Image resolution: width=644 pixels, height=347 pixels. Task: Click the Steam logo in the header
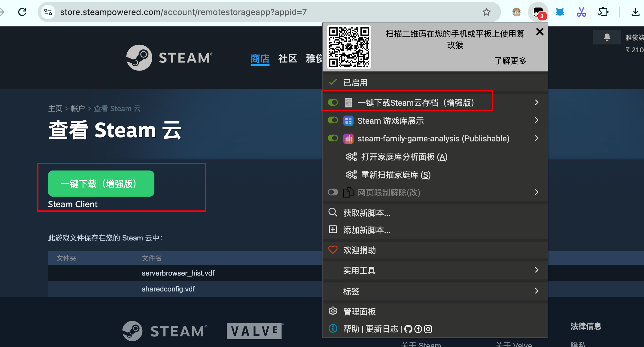pyautogui.click(x=170, y=58)
